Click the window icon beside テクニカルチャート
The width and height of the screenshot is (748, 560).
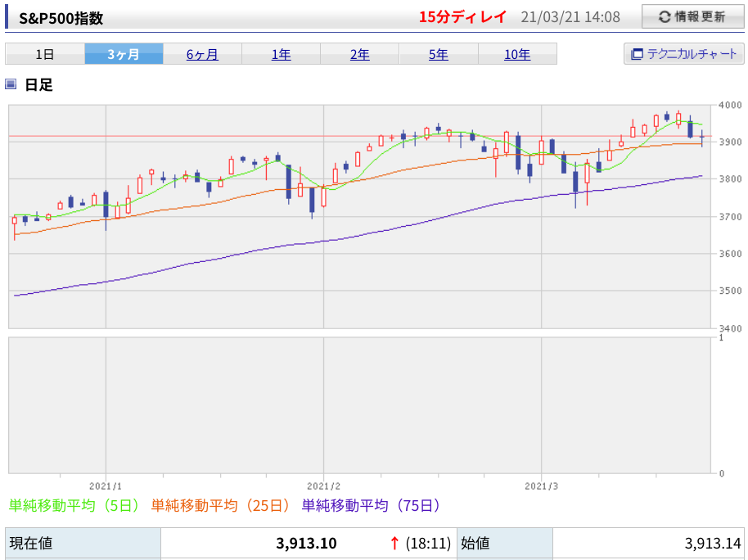pos(637,54)
